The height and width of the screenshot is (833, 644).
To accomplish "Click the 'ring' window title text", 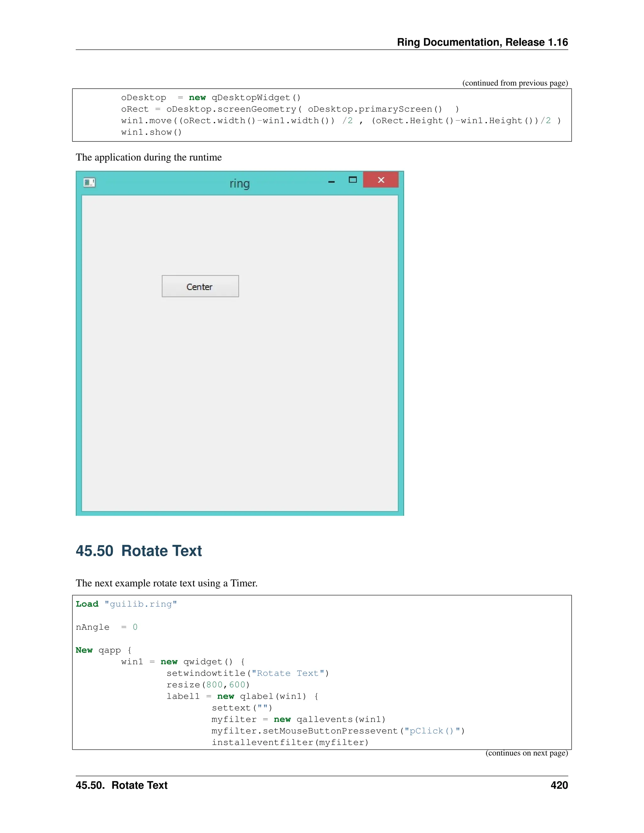I will click(240, 184).
